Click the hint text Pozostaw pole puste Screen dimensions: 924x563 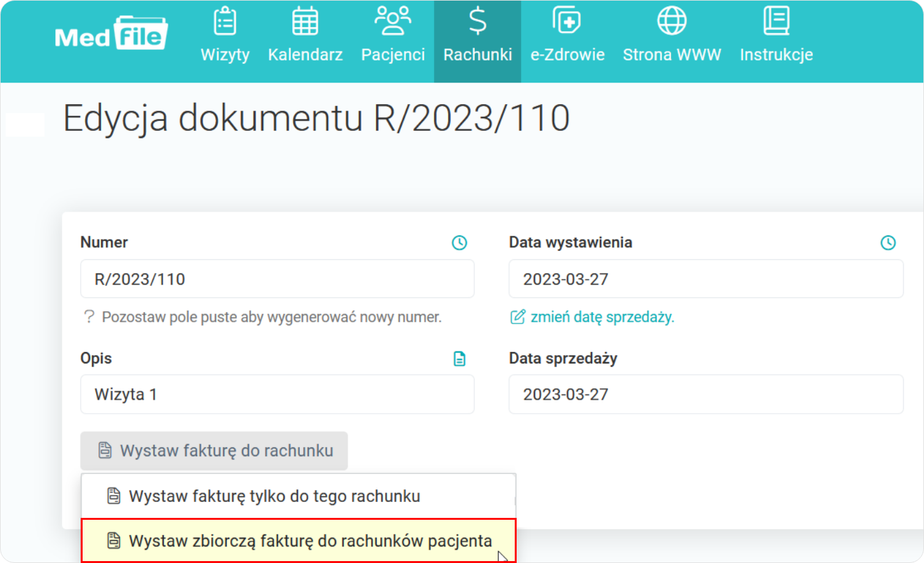pos(271,316)
